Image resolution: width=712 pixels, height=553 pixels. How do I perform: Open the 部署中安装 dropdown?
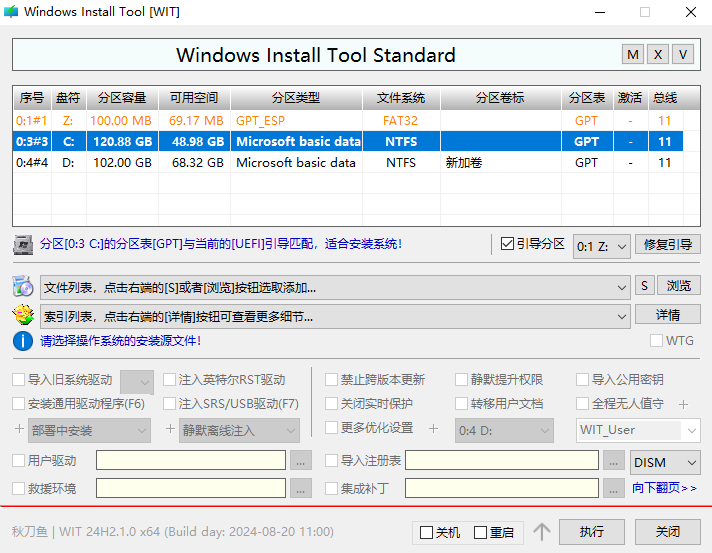tap(89, 430)
